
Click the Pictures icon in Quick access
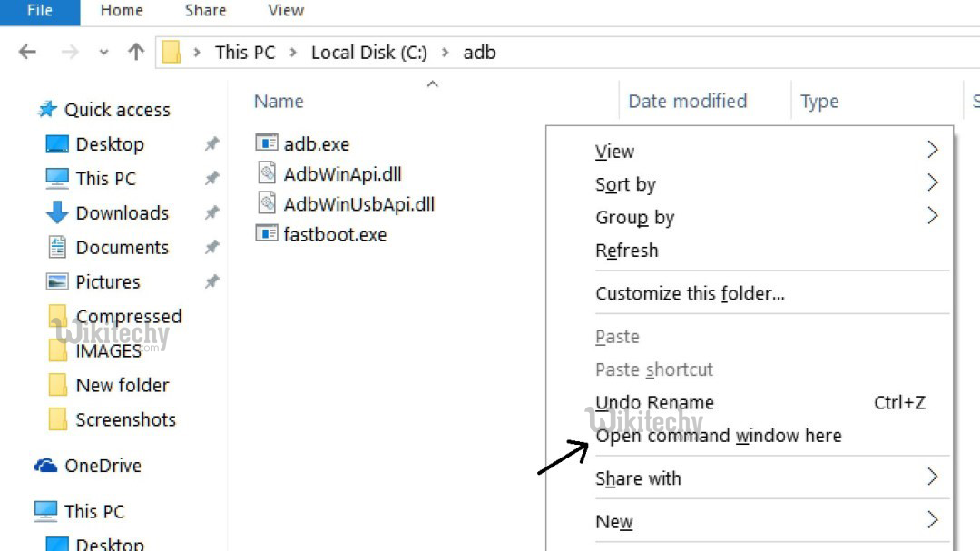[57, 282]
